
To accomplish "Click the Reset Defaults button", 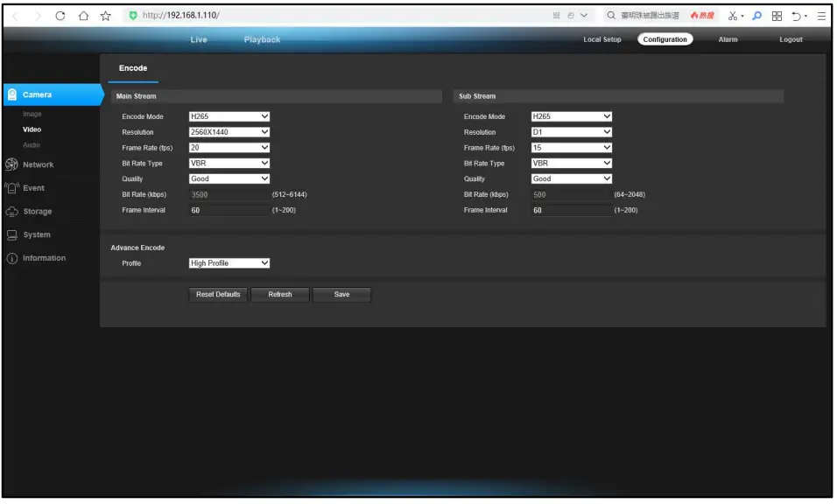I will [218, 294].
